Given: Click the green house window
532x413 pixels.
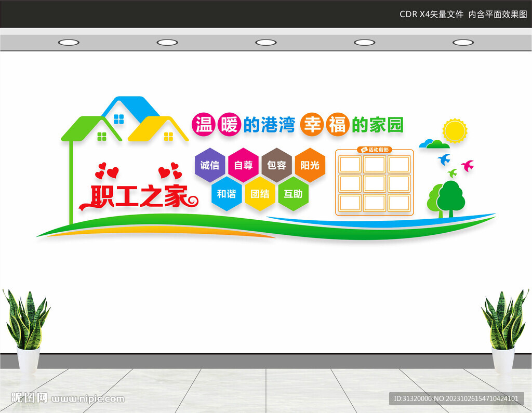Looking at the screenshot, I should tap(102, 137).
